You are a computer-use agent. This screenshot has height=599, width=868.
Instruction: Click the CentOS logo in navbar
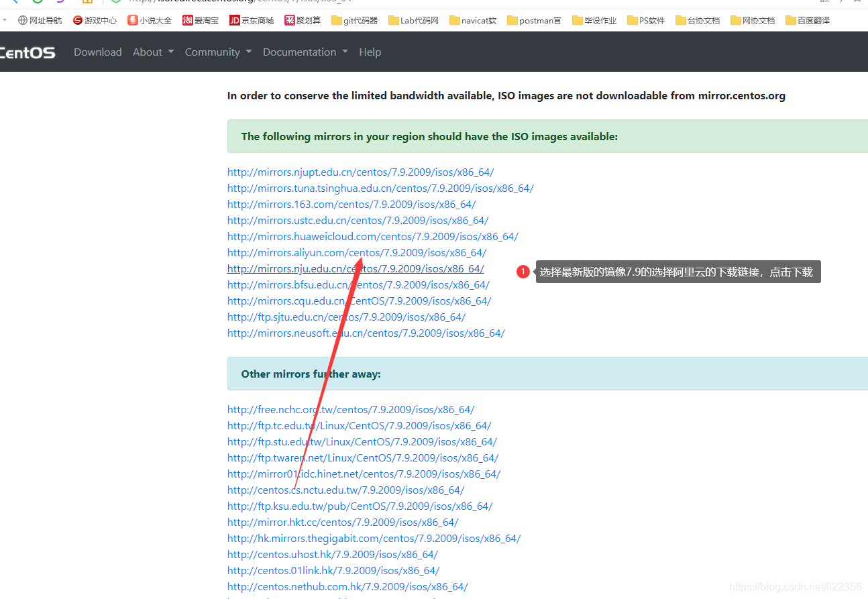coord(28,52)
